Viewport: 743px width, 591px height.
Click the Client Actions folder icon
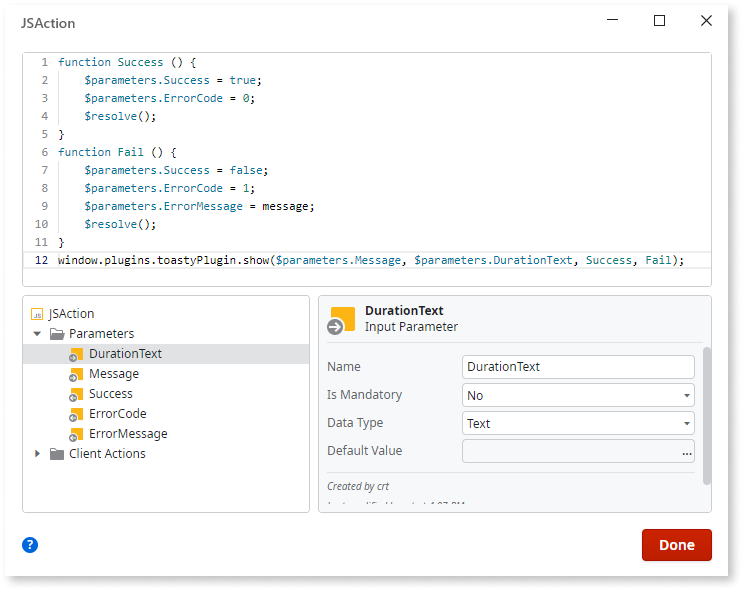click(56, 454)
